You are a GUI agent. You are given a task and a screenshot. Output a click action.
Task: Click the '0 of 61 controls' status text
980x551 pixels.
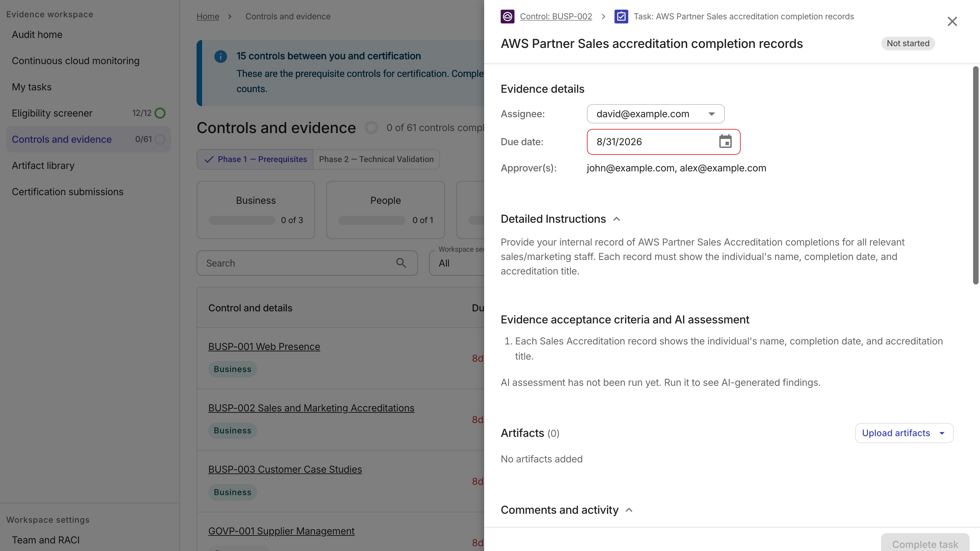(x=435, y=128)
